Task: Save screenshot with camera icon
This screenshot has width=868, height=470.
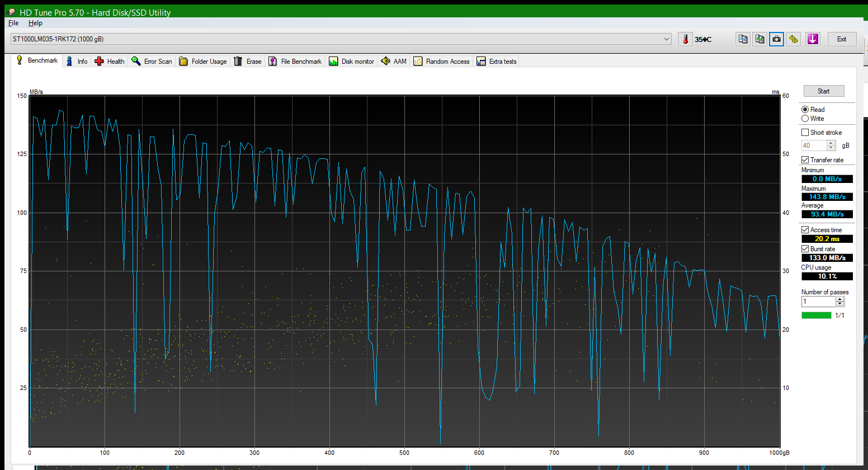Action: coord(776,39)
